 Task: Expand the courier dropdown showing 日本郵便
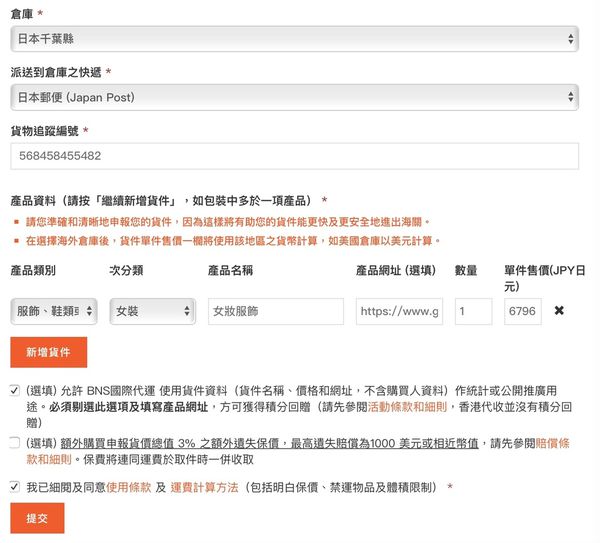pos(294,97)
